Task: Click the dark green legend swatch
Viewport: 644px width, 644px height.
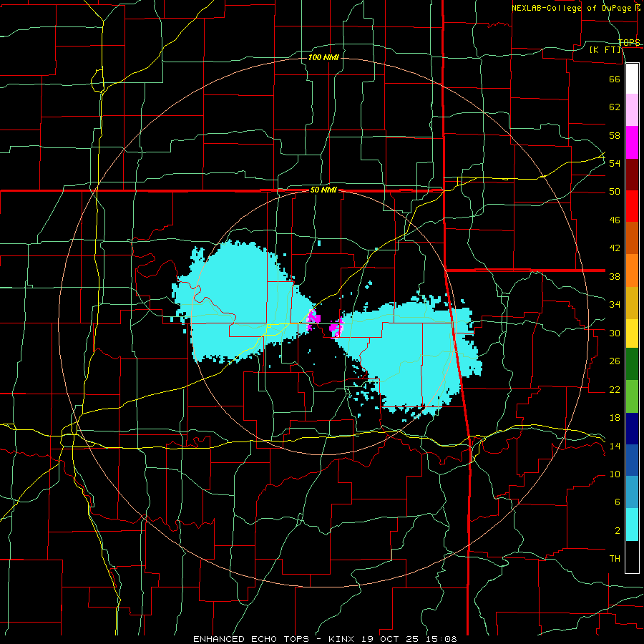Action: coord(632,364)
